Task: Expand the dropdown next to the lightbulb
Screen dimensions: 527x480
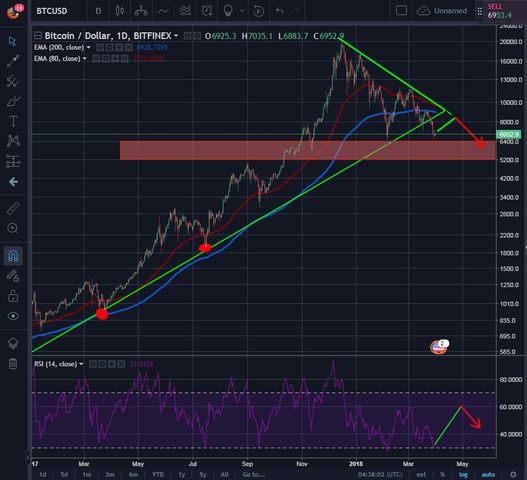Action: pos(242,11)
